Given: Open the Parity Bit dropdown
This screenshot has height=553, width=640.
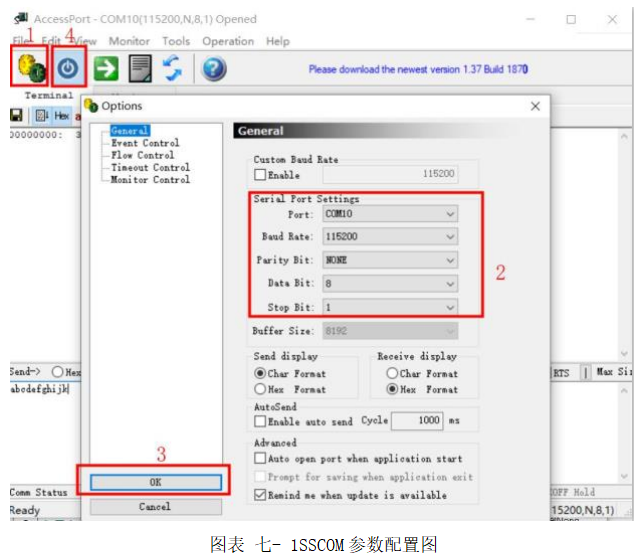Looking at the screenshot, I should pyautogui.click(x=389, y=260).
